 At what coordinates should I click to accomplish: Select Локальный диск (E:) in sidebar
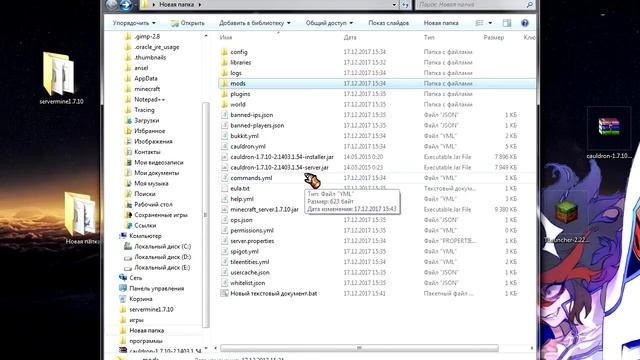162,267
